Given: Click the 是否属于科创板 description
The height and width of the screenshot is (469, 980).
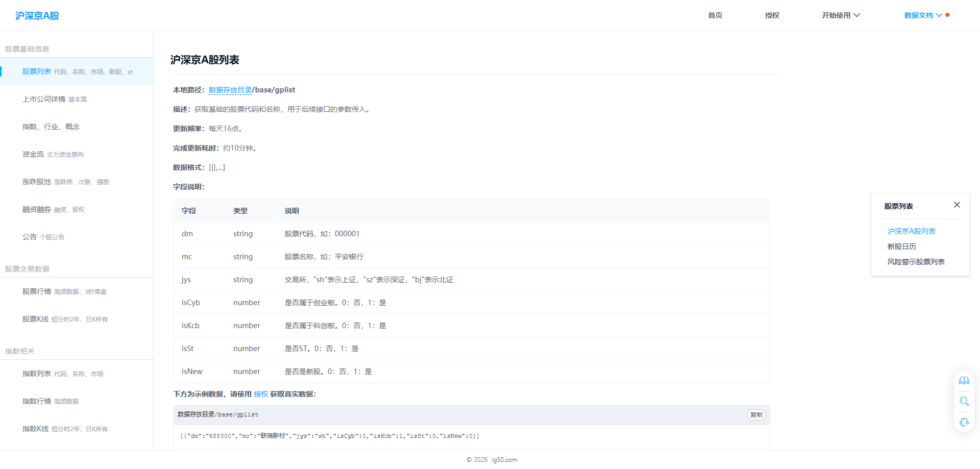Looking at the screenshot, I should point(335,326).
